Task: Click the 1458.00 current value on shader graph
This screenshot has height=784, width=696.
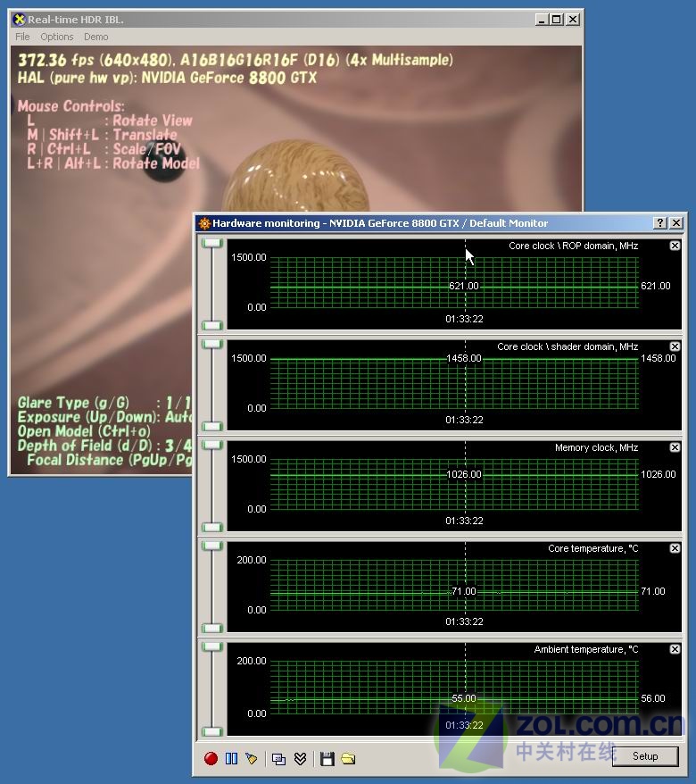Action: click(658, 358)
